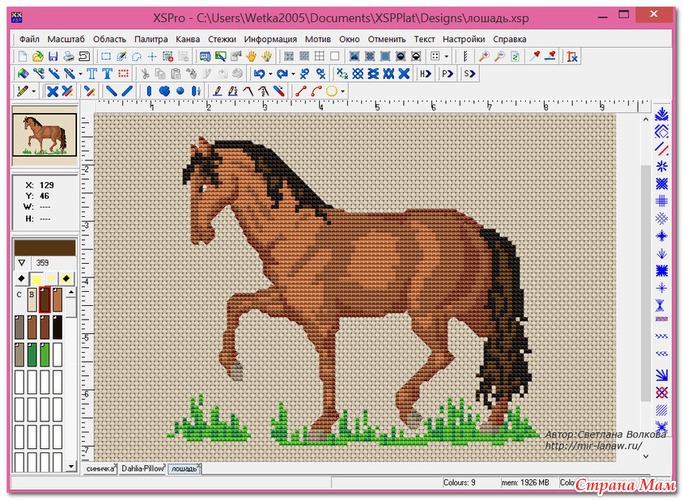Click the Open folder icon
This screenshot has height=500, width=683.
[37, 56]
